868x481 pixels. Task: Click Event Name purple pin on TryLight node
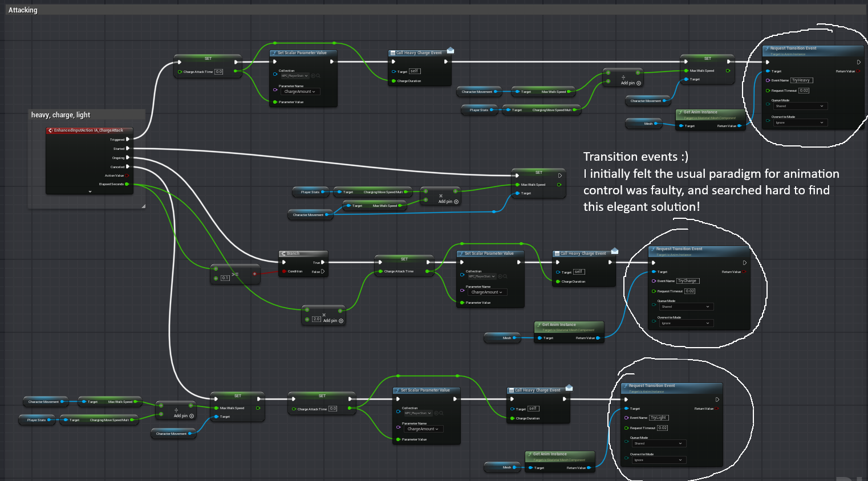click(626, 418)
